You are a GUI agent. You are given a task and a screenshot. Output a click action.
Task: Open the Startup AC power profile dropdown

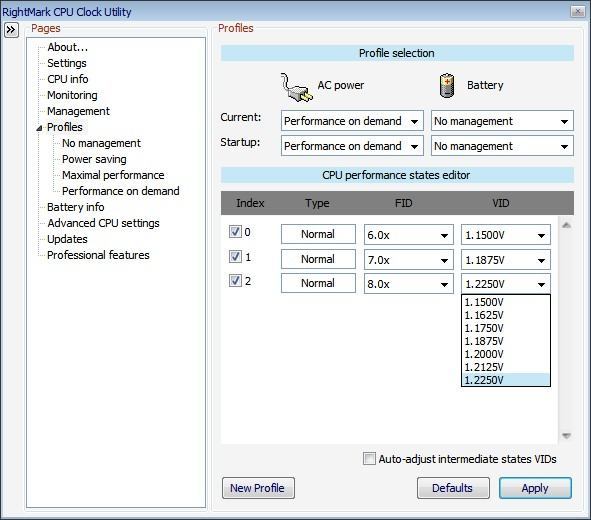[x=352, y=146]
